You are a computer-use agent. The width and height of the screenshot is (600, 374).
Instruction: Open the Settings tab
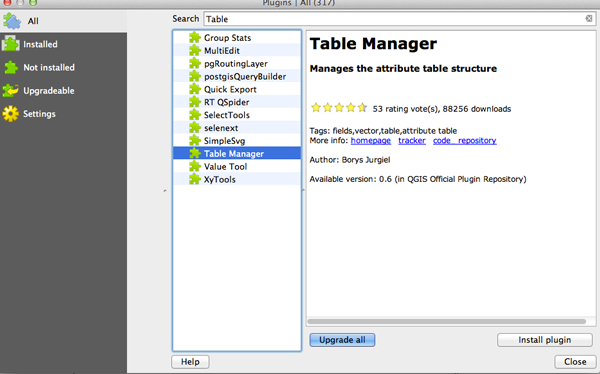tap(64, 114)
